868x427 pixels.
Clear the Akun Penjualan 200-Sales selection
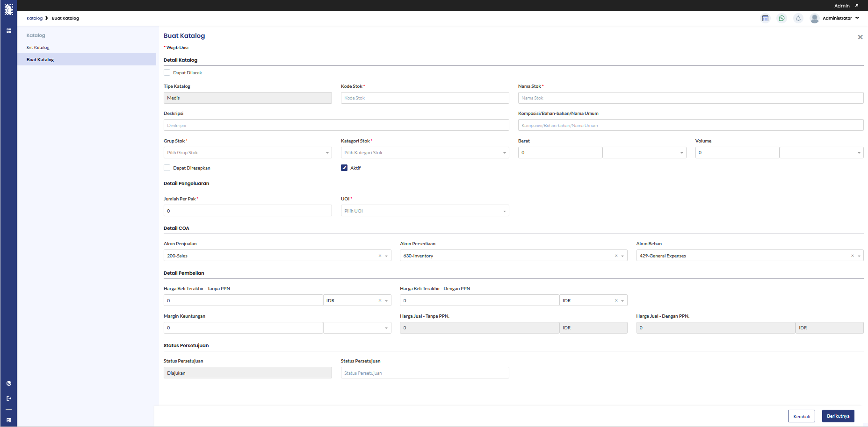point(380,256)
